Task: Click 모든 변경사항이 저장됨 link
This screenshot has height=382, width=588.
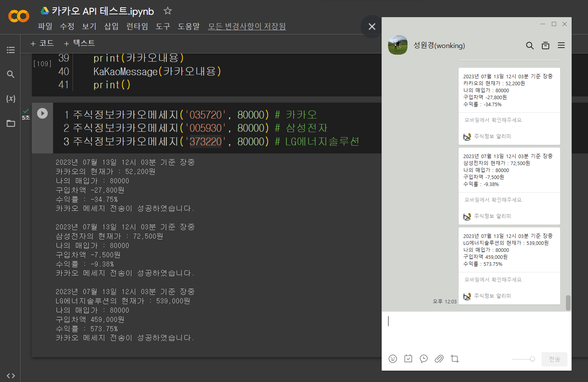Action: pyautogui.click(x=247, y=26)
